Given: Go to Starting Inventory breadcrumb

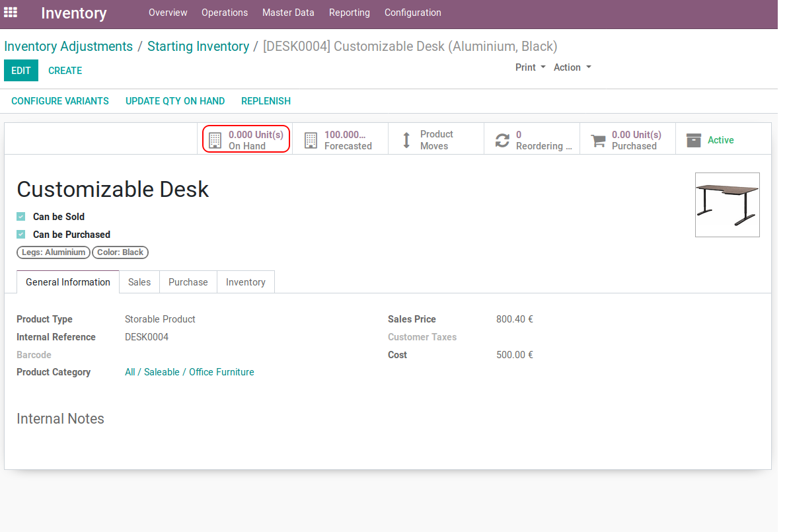Looking at the screenshot, I should point(198,46).
